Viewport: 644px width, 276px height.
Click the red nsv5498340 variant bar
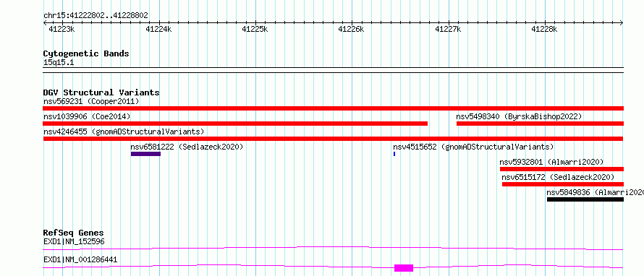point(540,124)
